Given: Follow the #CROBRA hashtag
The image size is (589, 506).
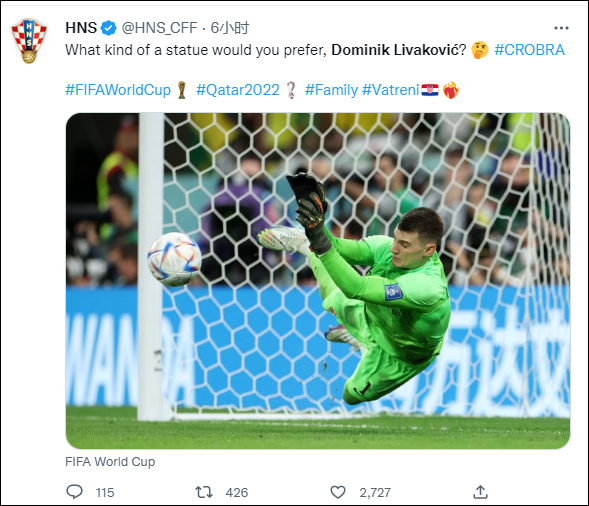Looking at the screenshot, I should pos(529,50).
